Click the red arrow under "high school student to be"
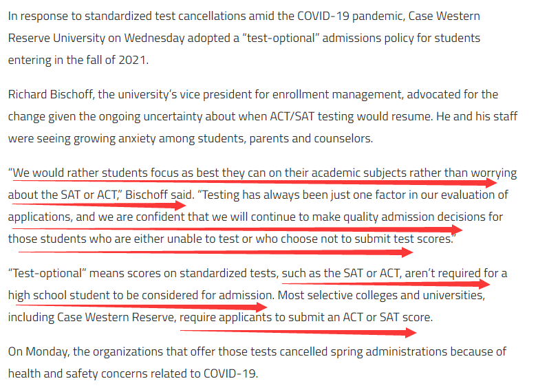The image size is (538, 392). pyautogui.click(x=138, y=307)
